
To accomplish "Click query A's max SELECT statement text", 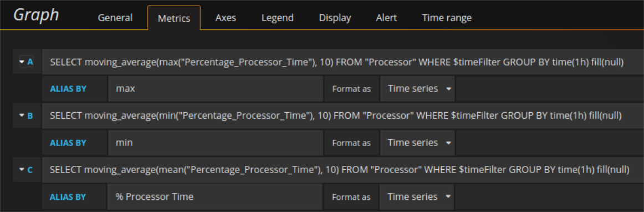I will tap(337, 62).
